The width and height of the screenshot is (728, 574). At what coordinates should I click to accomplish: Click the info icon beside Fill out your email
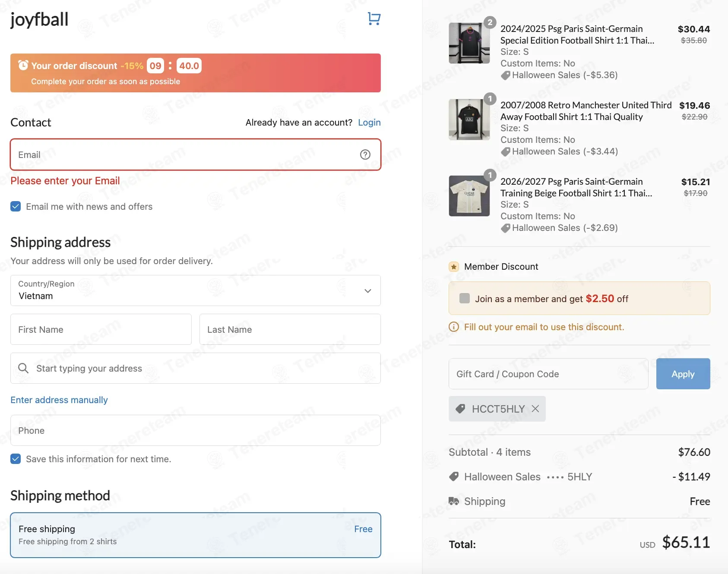[x=454, y=327]
